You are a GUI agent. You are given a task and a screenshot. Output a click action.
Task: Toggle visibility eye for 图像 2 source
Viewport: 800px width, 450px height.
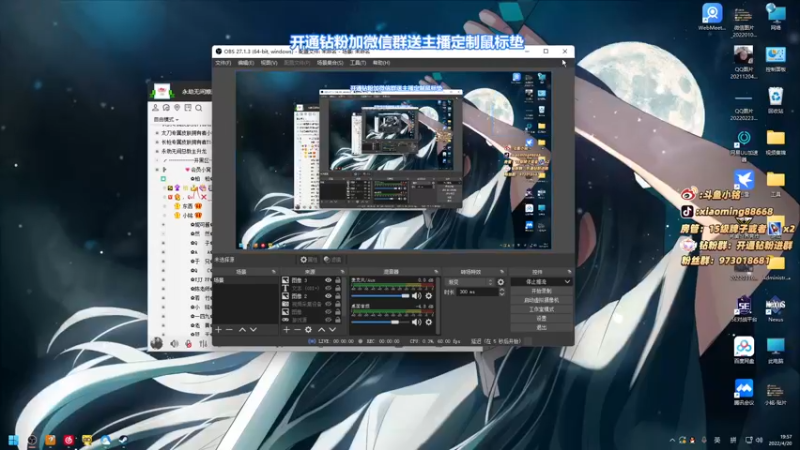(328, 296)
